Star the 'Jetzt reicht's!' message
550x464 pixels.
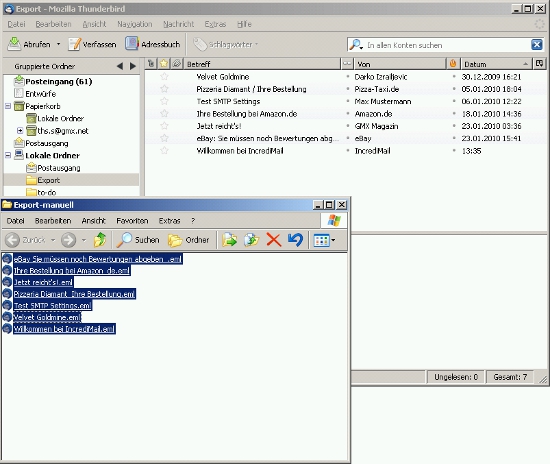click(164, 126)
